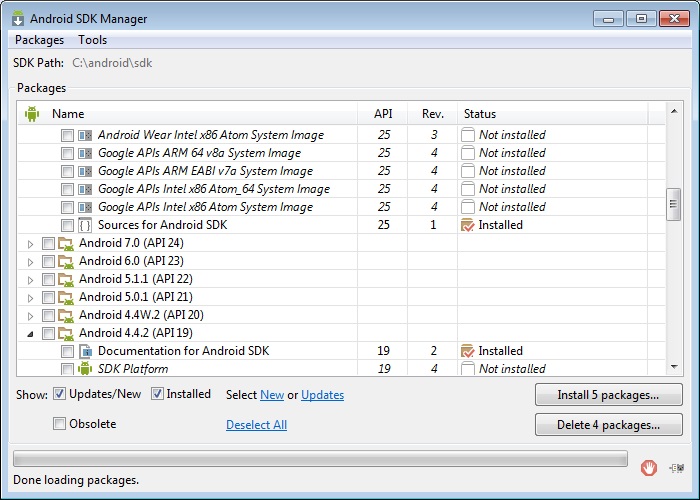The width and height of the screenshot is (700, 500).
Task: Toggle the Updates/New checkbox
Action: tap(60, 394)
